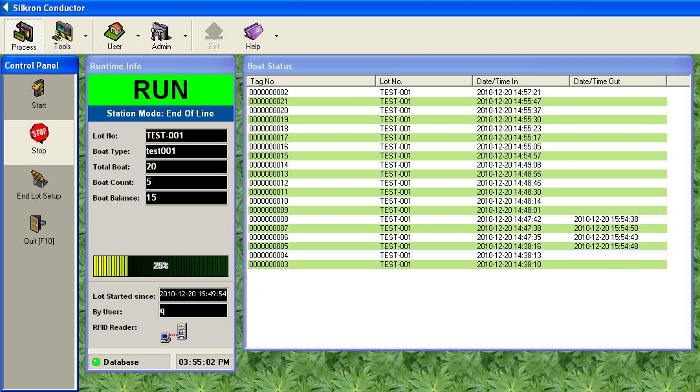Viewport: 700px width, 392px height.
Task: Click the green RUN status banner
Action: point(161,90)
